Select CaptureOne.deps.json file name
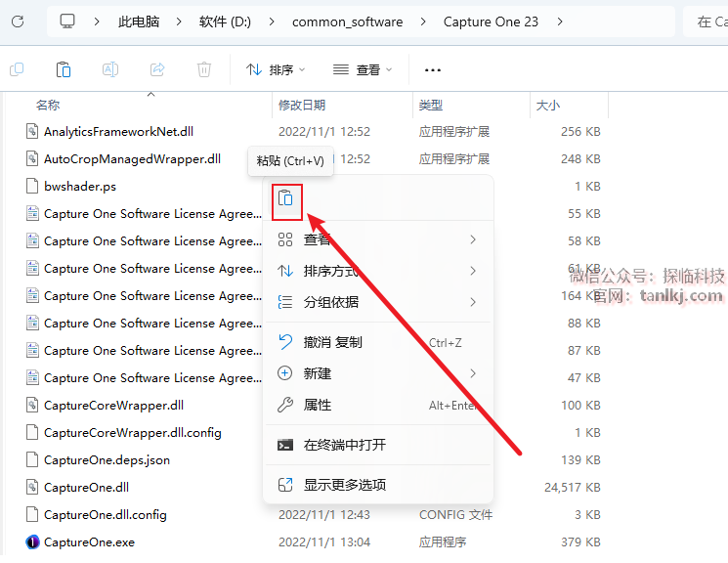The image size is (728, 563). (x=107, y=459)
